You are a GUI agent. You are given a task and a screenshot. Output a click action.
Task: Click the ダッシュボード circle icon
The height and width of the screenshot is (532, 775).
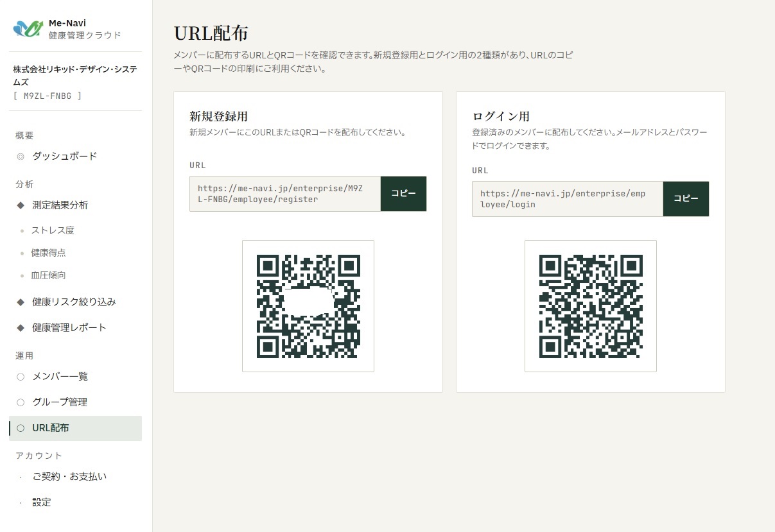pos(20,157)
